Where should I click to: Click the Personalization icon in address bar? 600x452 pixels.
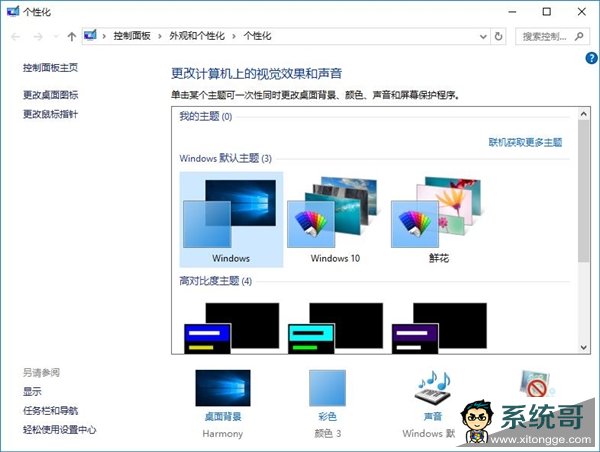click(90, 36)
